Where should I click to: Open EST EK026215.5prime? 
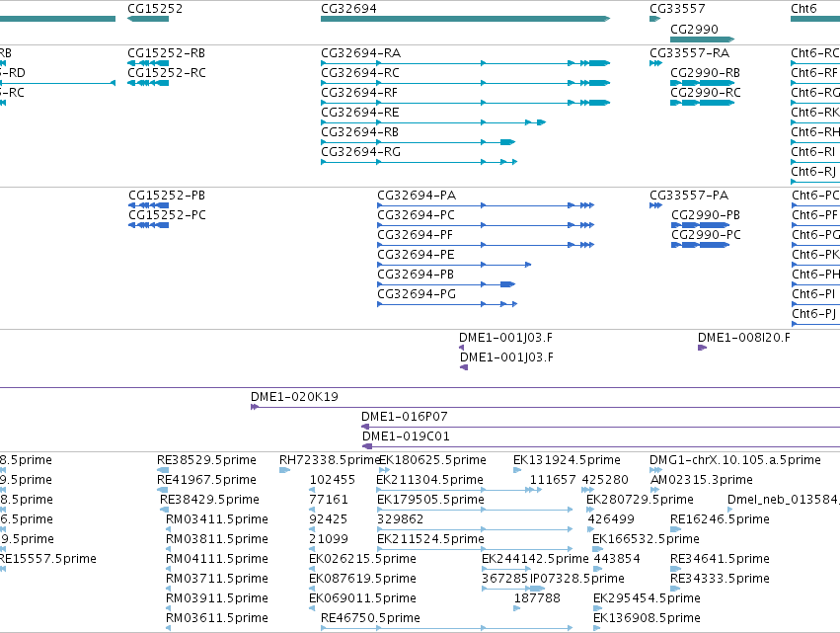click(362, 560)
